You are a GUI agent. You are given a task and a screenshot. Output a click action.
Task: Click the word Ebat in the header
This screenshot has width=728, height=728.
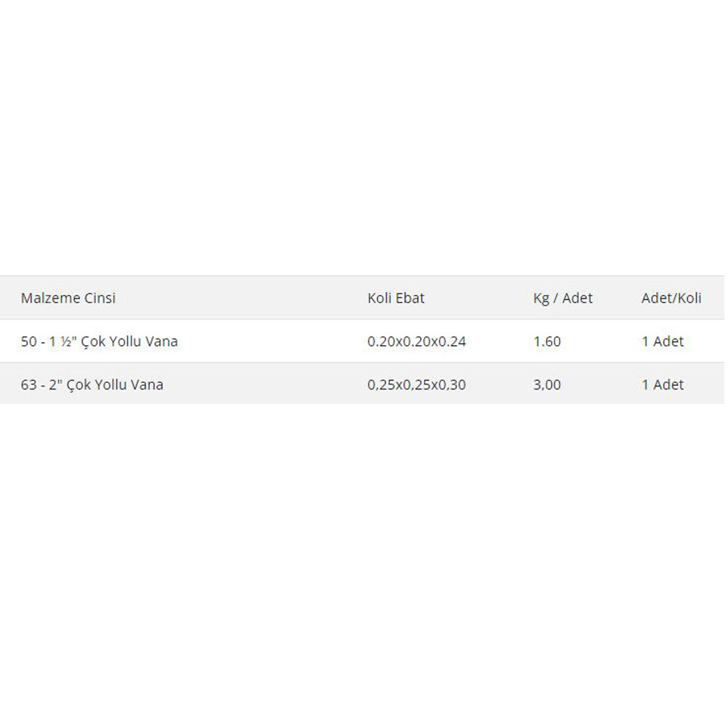coord(410,298)
